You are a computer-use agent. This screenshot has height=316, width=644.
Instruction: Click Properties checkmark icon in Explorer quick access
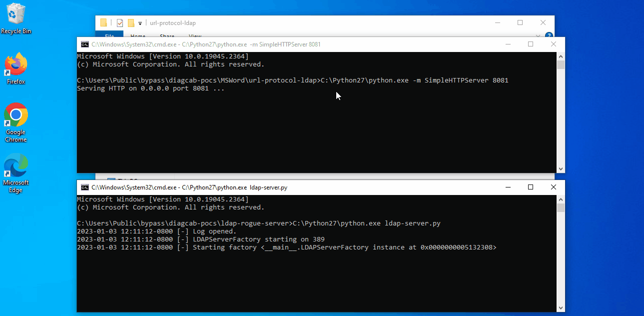tap(120, 22)
